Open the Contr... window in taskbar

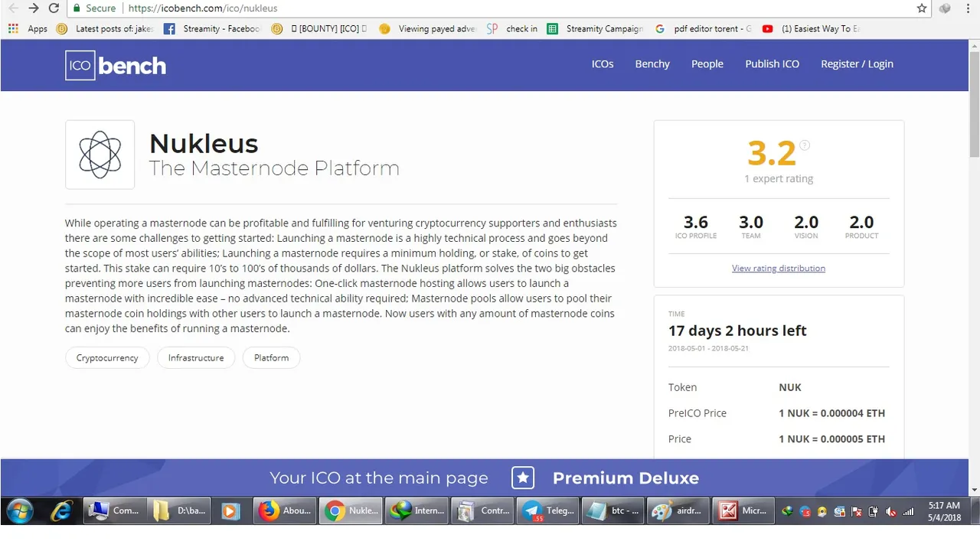pyautogui.click(x=482, y=510)
